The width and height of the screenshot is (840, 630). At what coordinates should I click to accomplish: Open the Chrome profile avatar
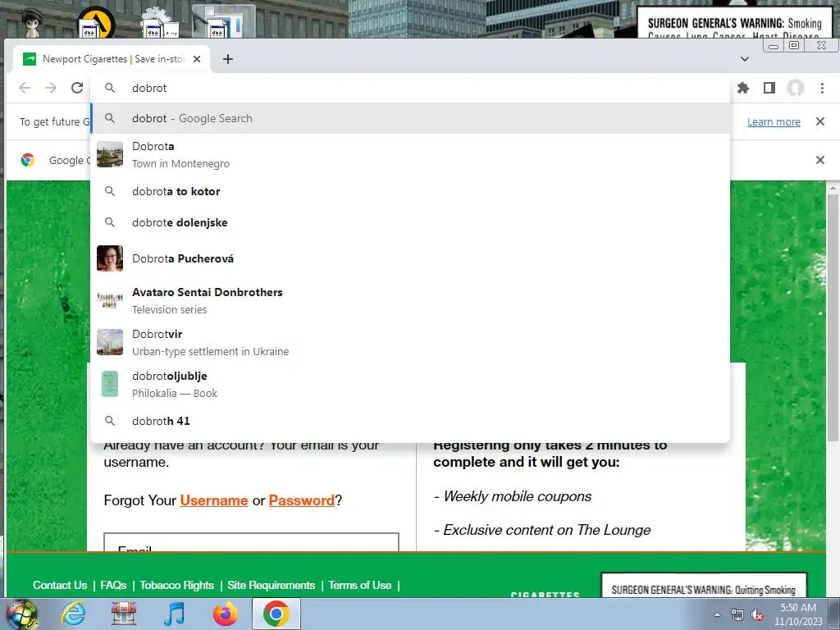796,88
